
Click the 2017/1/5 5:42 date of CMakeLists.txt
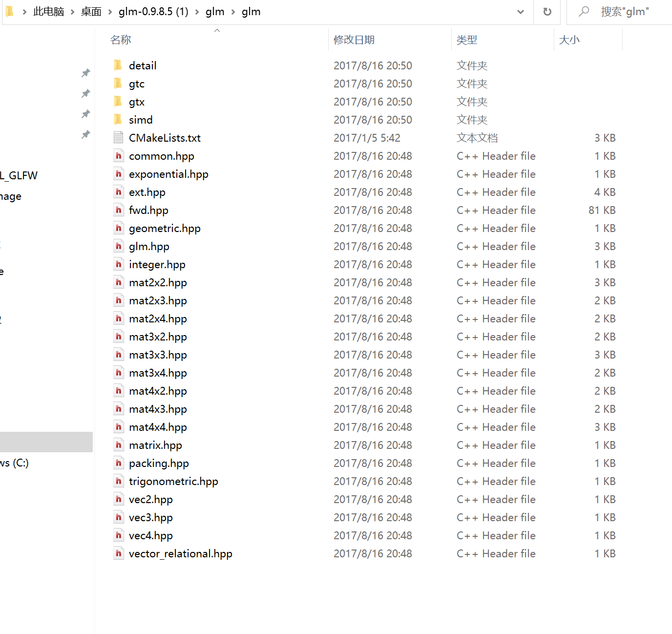pos(367,138)
